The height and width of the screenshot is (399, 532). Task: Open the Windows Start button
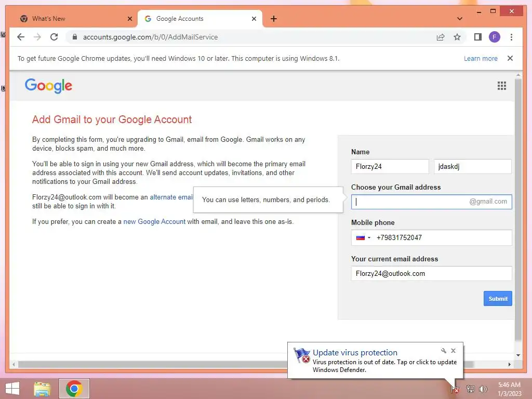[x=12, y=389]
